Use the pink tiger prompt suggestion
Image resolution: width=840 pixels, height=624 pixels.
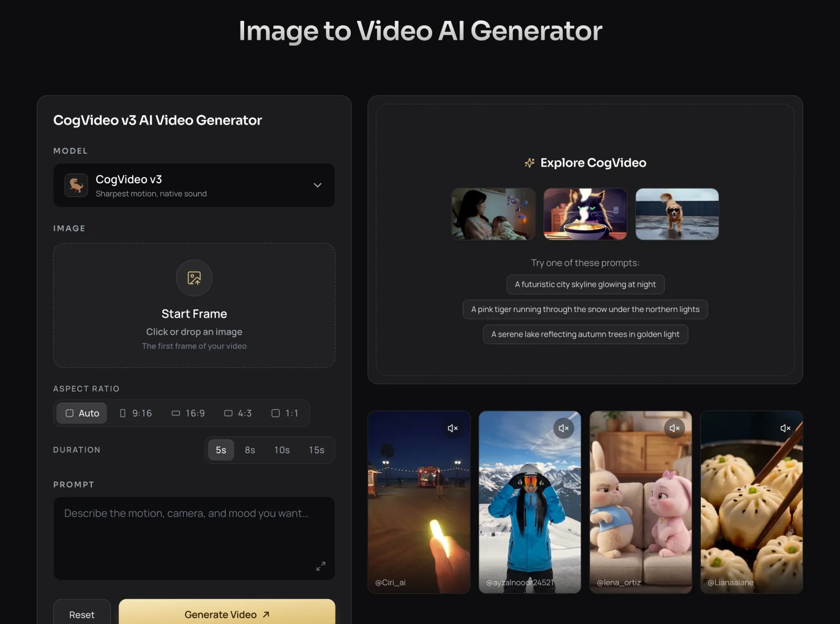[585, 309]
